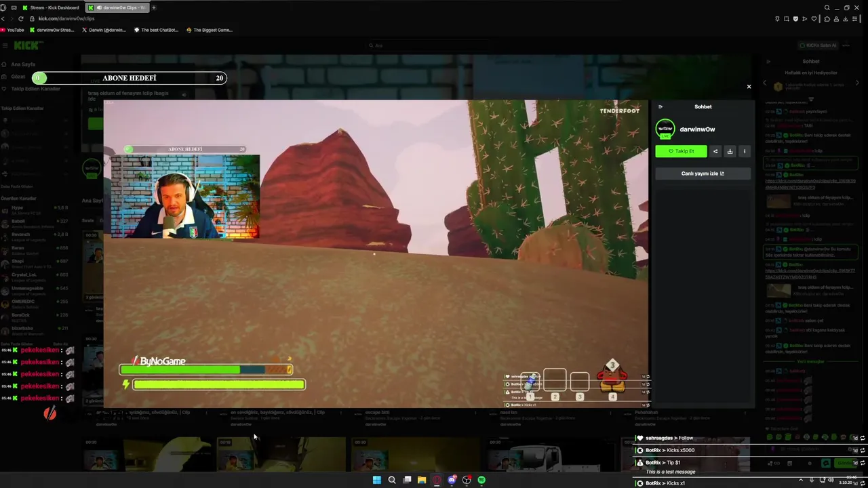Go to the next weekly gifter
Screen dimensions: 868x488
(857, 83)
